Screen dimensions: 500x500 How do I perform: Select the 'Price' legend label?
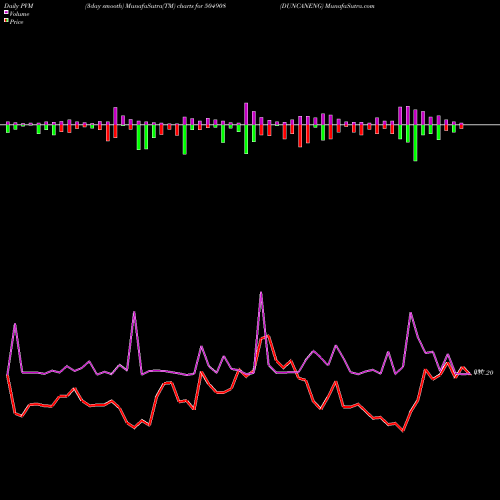(16, 22)
